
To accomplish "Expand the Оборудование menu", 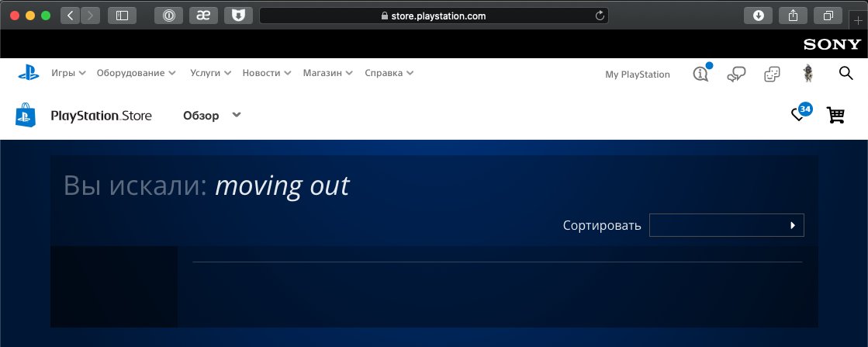I will pos(137,73).
